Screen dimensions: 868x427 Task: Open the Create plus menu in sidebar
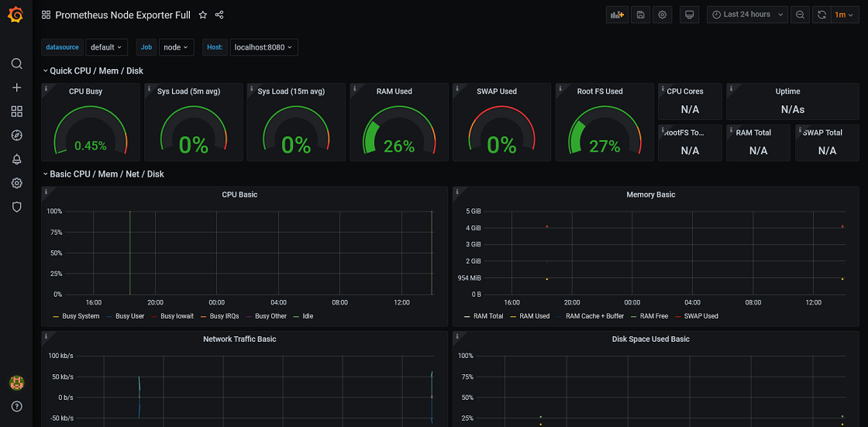pyautogui.click(x=16, y=88)
